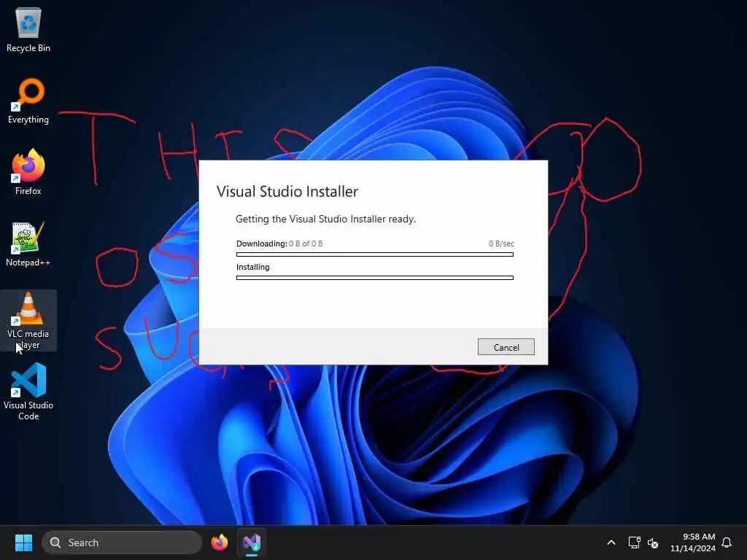Open Firefox from the taskbar
Viewport: 747px width, 560px height.
(x=220, y=542)
